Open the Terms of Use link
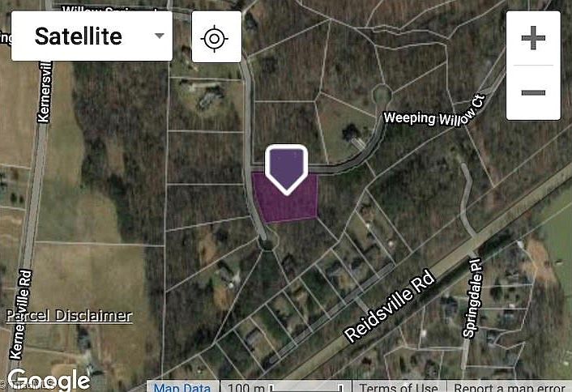Image resolution: width=572 pixels, height=392 pixels. point(399,386)
